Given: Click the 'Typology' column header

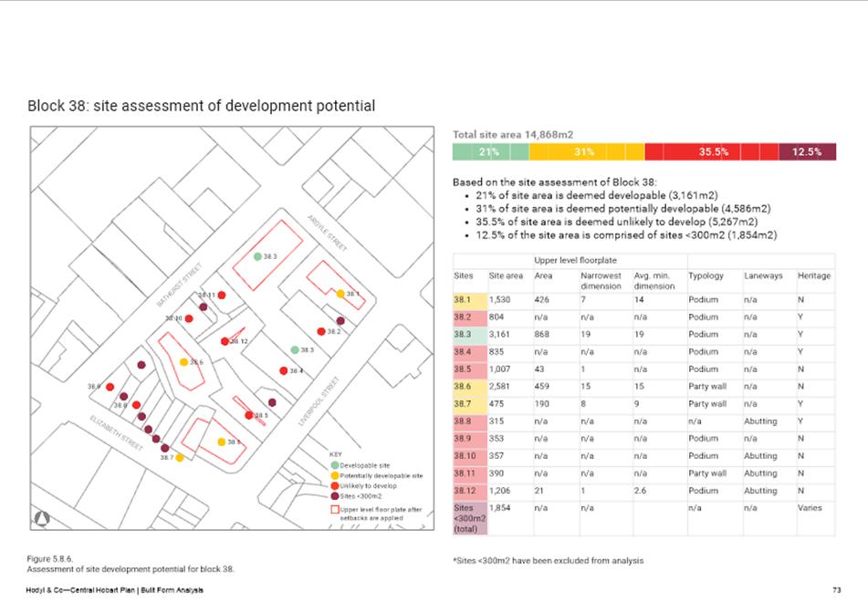Looking at the screenshot, I should pos(706,275).
